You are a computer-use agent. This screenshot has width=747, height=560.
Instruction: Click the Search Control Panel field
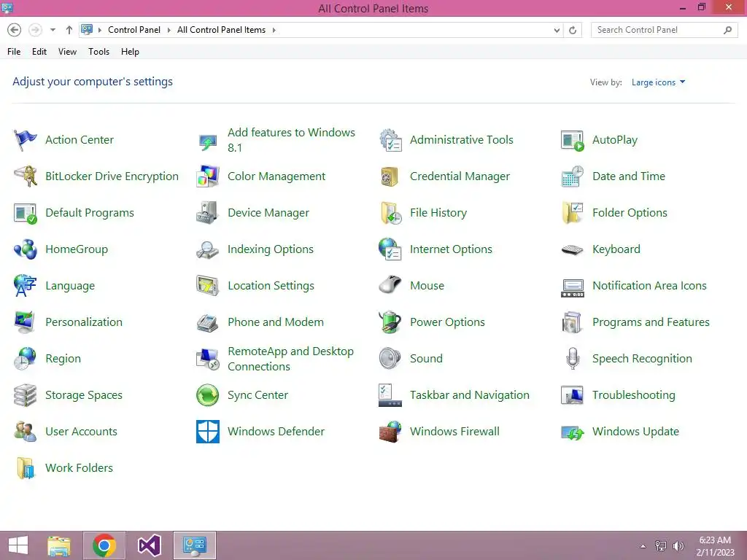click(664, 30)
